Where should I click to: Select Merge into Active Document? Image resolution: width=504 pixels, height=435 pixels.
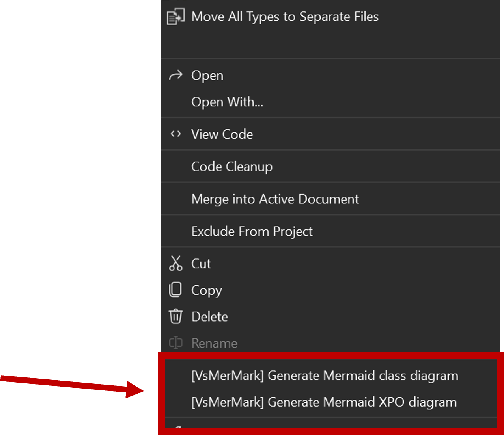click(275, 199)
